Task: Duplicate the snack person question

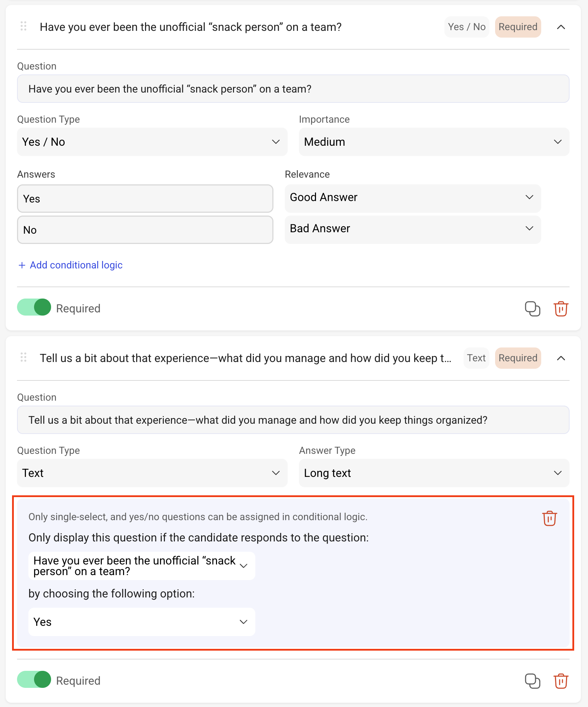Action: pyautogui.click(x=532, y=308)
